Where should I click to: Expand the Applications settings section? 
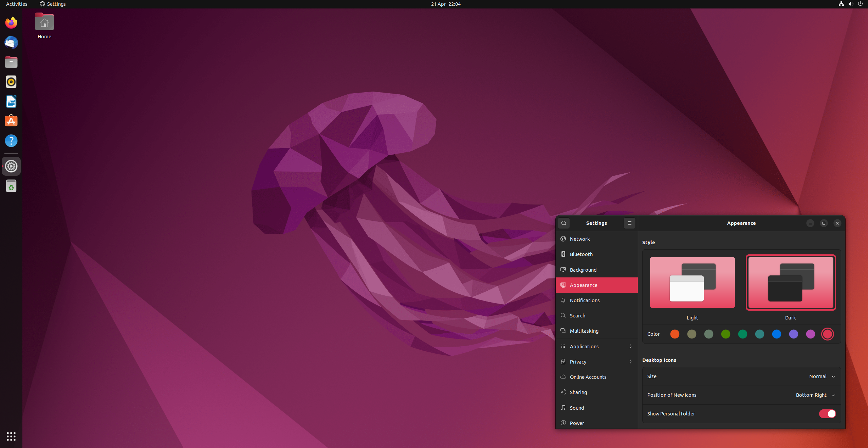pyautogui.click(x=596, y=346)
